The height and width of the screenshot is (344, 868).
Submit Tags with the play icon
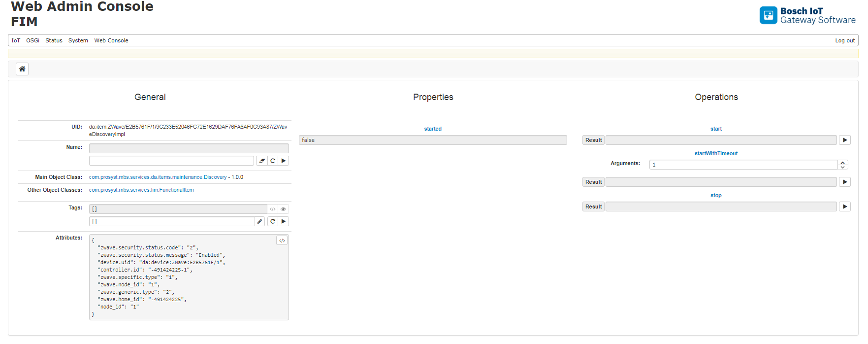coord(284,222)
